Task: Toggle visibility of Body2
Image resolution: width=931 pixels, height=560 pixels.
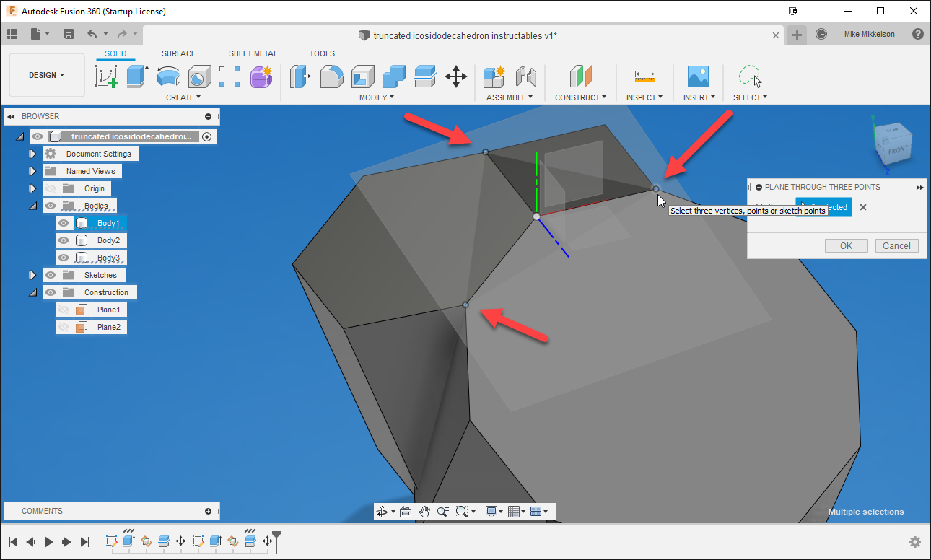Action: [x=64, y=240]
